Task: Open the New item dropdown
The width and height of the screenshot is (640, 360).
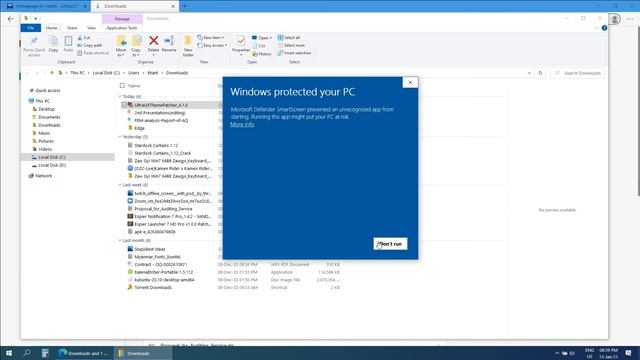Action: click(211, 38)
